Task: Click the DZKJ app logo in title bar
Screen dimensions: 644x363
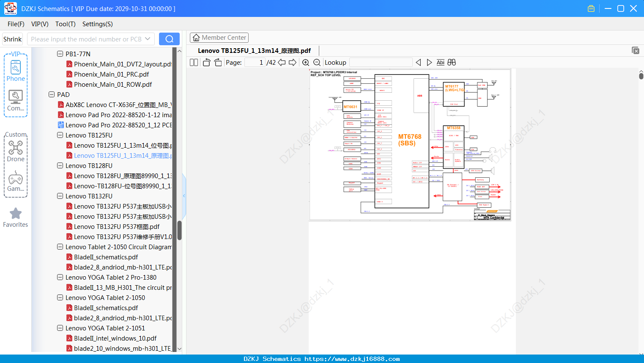Action: tap(10, 8)
